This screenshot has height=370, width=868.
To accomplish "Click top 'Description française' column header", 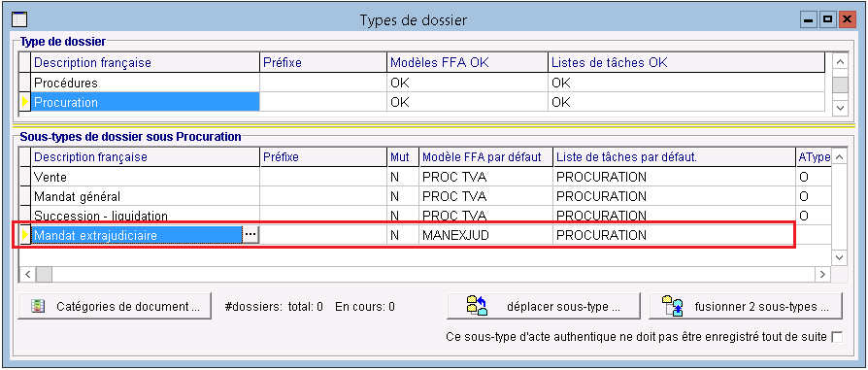I will 145,62.
